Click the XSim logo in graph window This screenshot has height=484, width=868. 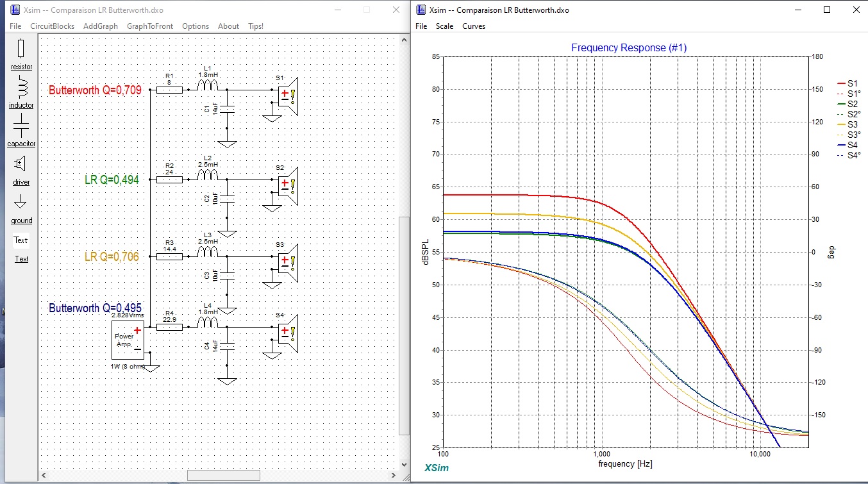coord(437,468)
